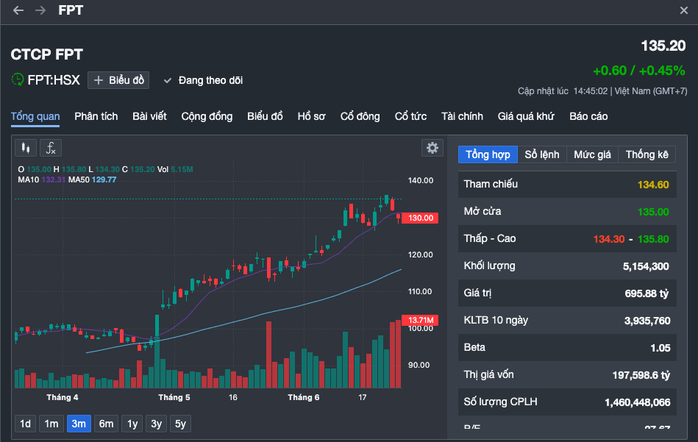
Task: Add FPT to chart with Biểu đồ button
Action: tap(118, 80)
